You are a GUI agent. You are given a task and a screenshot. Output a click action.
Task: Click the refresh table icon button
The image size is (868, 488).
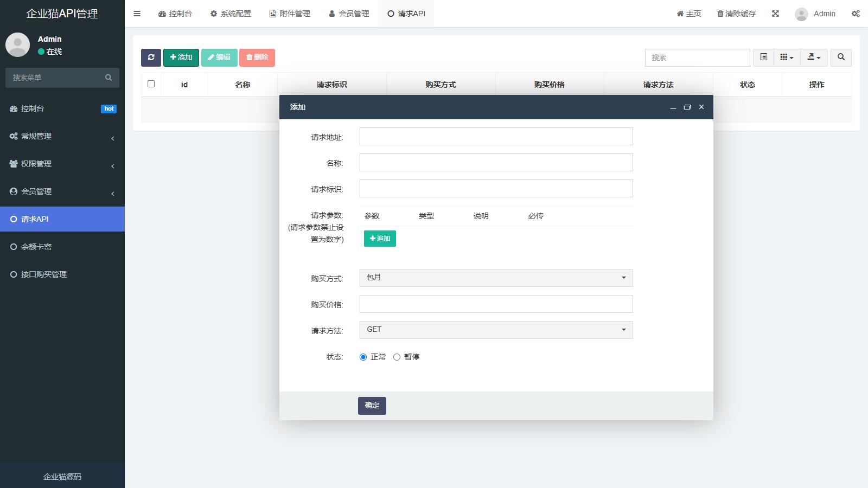151,57
